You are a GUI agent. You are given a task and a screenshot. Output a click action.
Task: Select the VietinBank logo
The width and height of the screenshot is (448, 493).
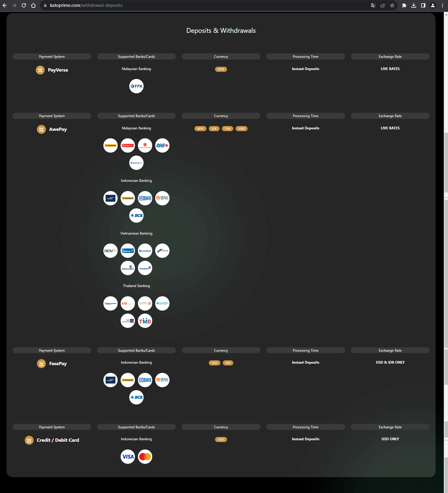coord(145,268)
